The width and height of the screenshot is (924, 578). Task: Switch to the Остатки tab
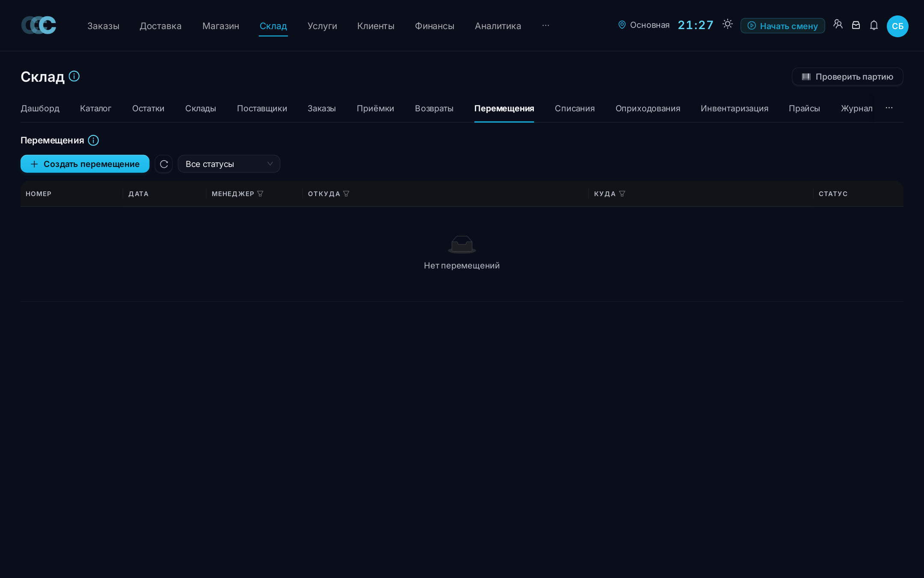tap(148, 108)
